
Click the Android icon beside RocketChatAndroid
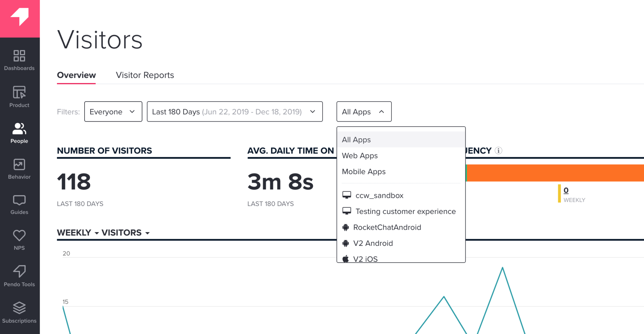346,227
